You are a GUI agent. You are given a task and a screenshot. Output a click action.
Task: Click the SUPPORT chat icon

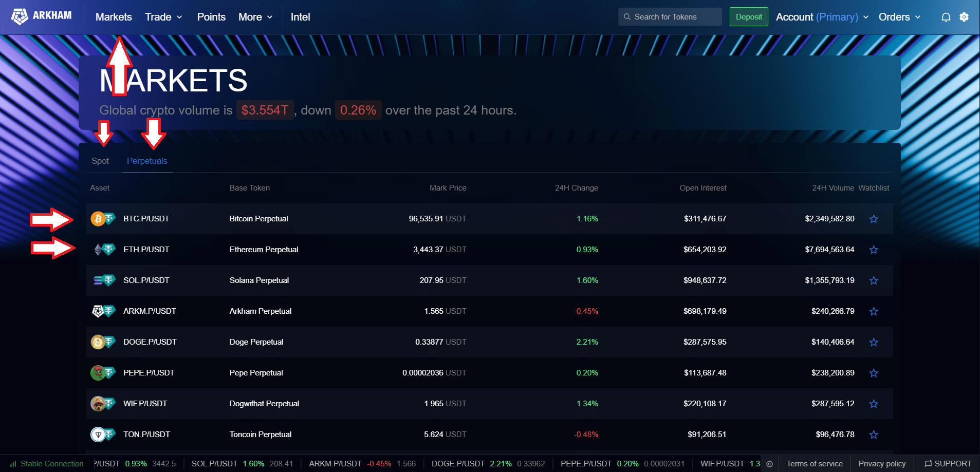(928, 464)
